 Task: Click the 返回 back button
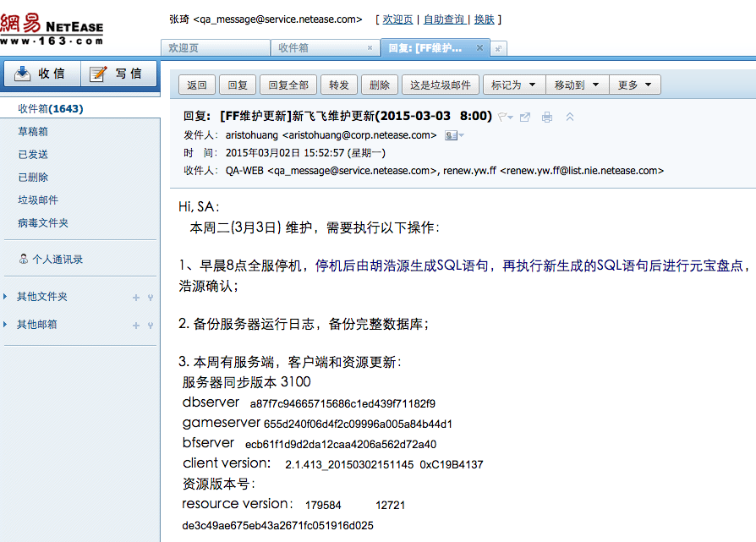coord(197,85)
